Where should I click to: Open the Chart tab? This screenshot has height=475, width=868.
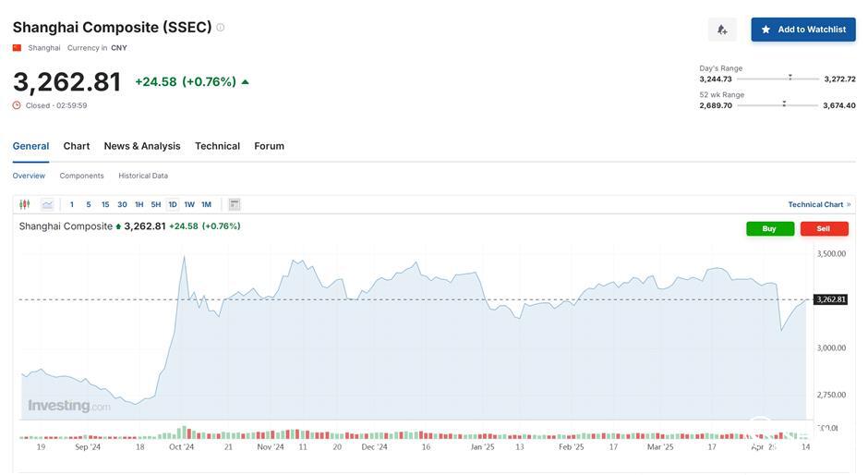pos(77,146)
